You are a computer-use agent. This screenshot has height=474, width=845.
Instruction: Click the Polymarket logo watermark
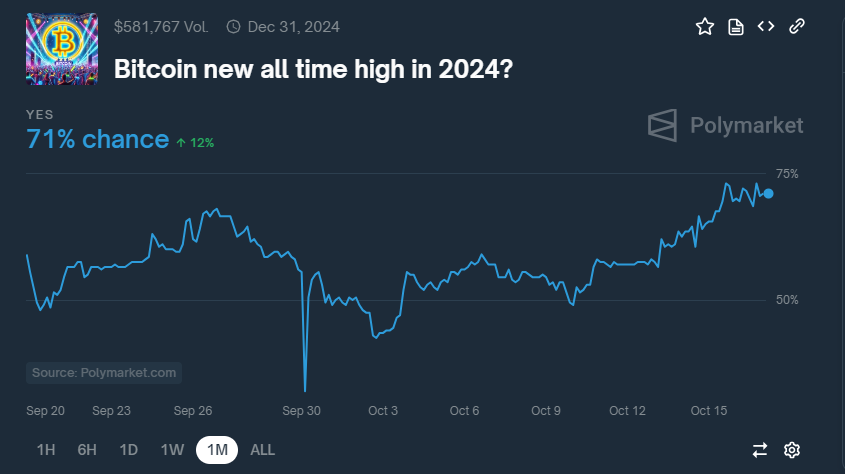(x=725, y=126)
